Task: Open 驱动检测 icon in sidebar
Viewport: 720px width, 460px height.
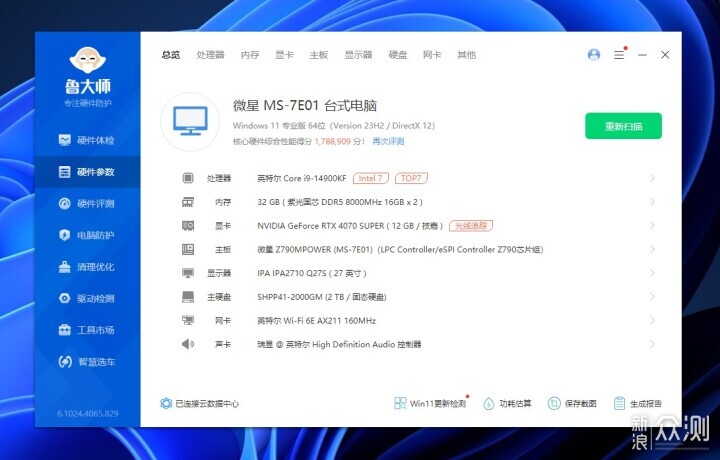Action: click(x=64, y=298)
